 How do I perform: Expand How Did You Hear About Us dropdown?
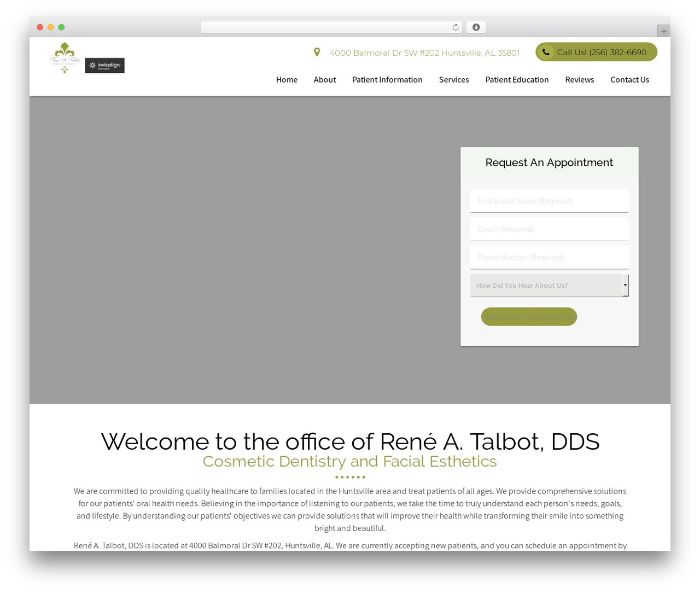click(550, 286)
